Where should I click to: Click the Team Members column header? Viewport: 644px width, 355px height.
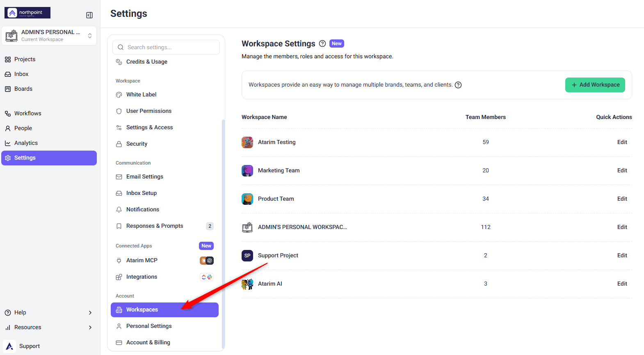[486, 117]
